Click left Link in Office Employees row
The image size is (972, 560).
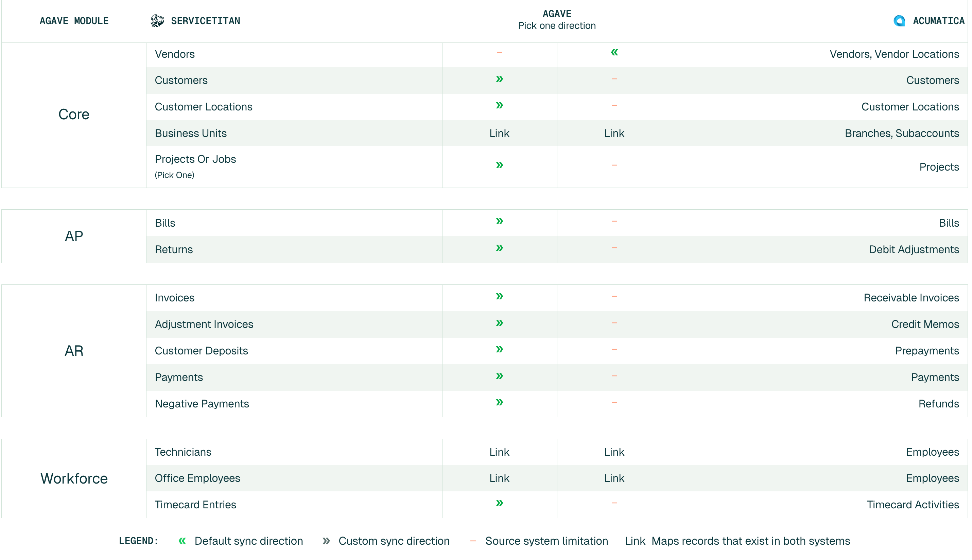(x=499, y=478)
